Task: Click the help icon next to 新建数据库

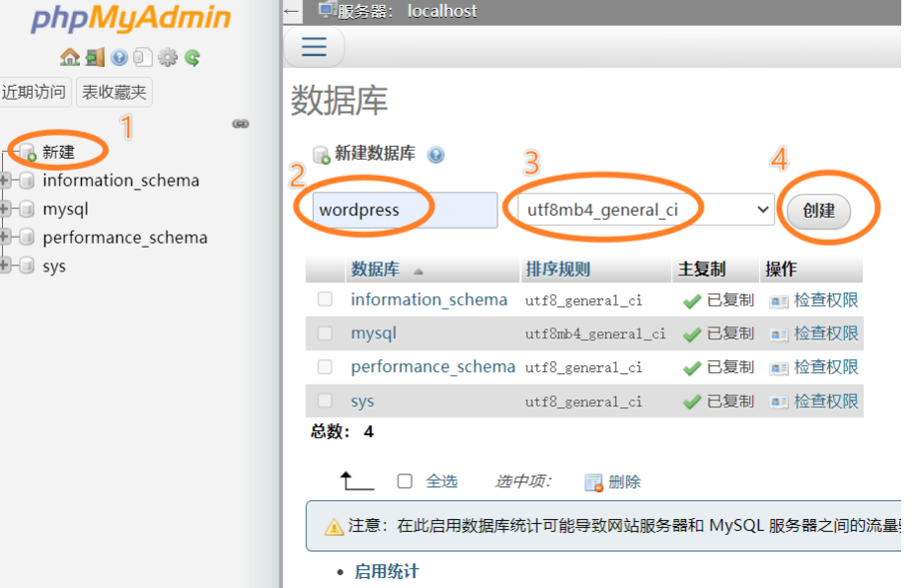Action: point(436,155)
